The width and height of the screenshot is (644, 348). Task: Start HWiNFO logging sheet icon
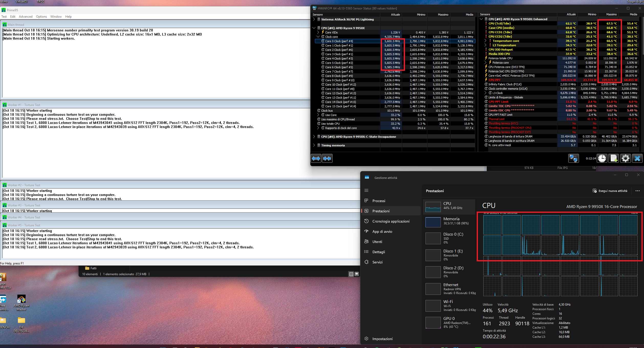point(614,158)
